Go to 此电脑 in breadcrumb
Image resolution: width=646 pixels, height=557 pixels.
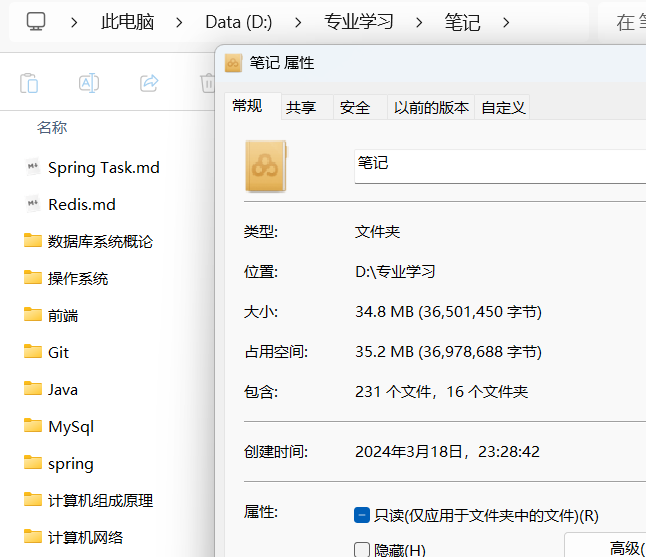pos(128,22)
